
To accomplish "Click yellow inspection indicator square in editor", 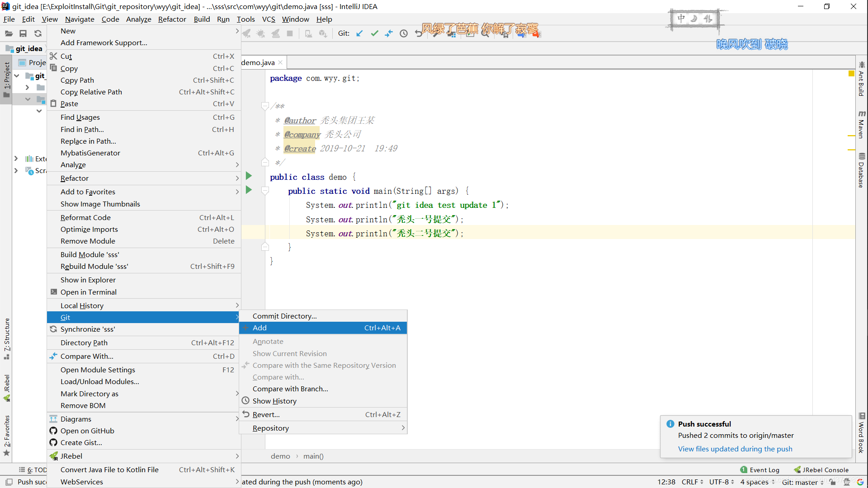I will click(851, 74).
